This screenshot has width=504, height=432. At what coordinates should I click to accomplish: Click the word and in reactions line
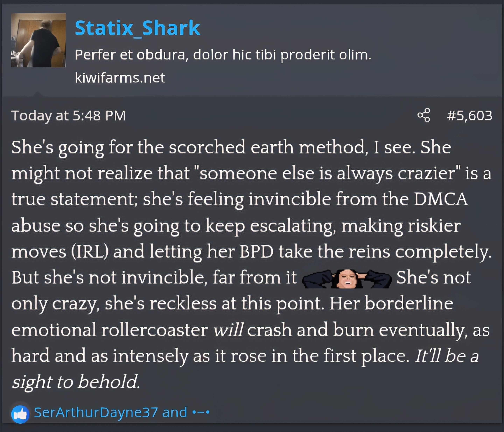tap(175, 413)
